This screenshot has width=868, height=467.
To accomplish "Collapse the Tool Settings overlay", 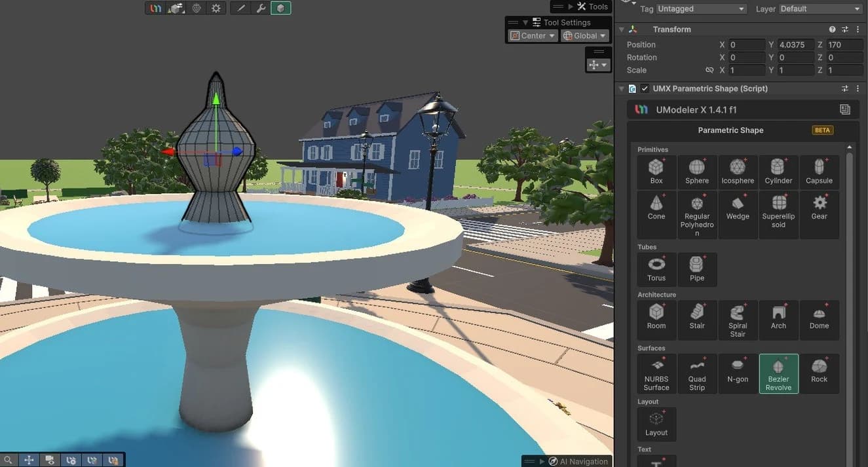I will point(525,22).
